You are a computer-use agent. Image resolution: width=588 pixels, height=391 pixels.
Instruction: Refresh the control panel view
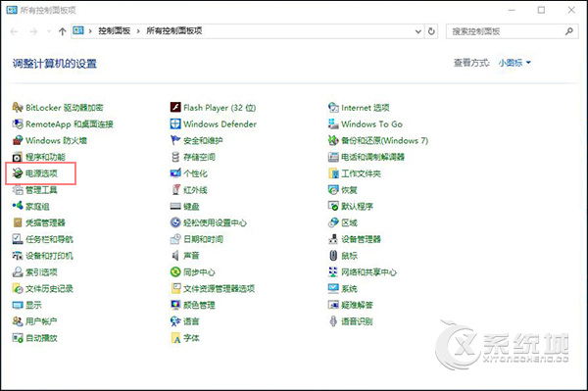tap(431, 31)
